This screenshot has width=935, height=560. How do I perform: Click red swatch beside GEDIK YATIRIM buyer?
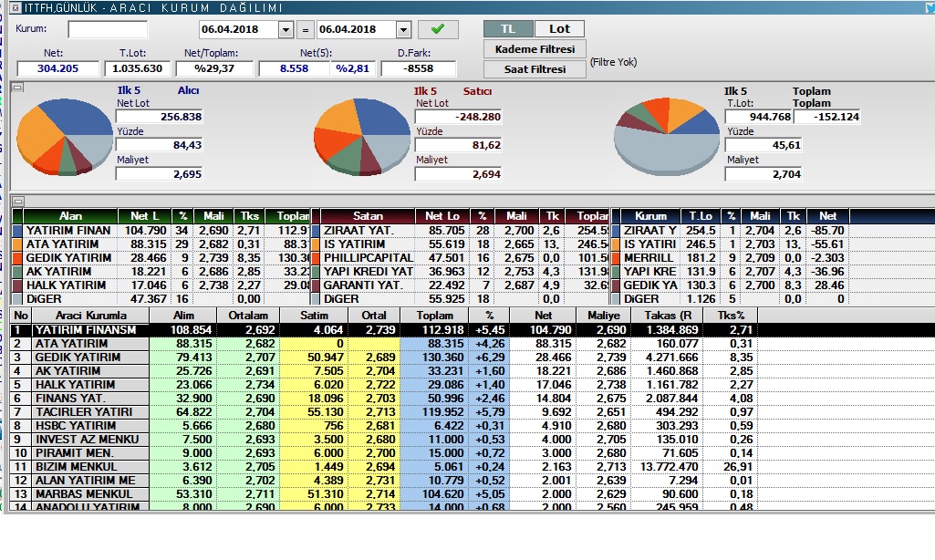(16, 258)
